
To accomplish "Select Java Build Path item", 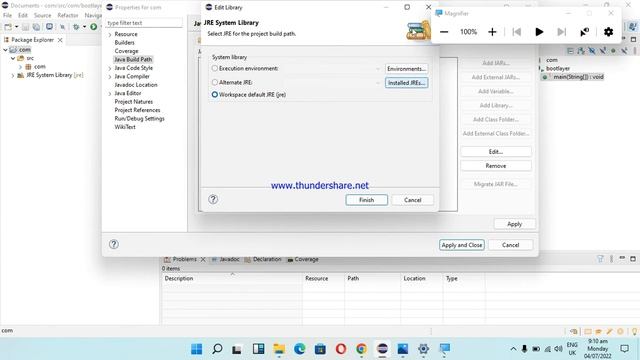I will pos(133,59).
